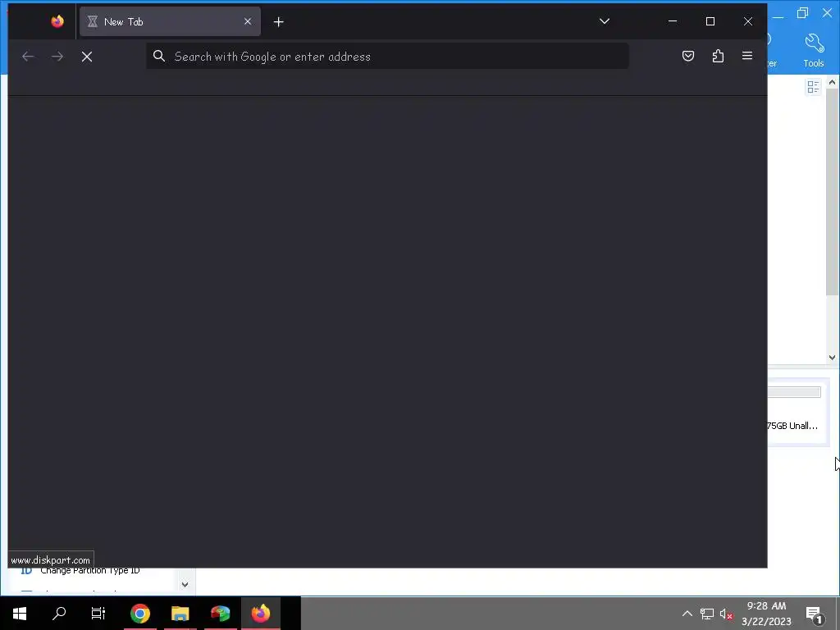The image size is (840, 630).
Task: Click the partition app vertical scrollbar thumb
Action: [x=832, y=192]
